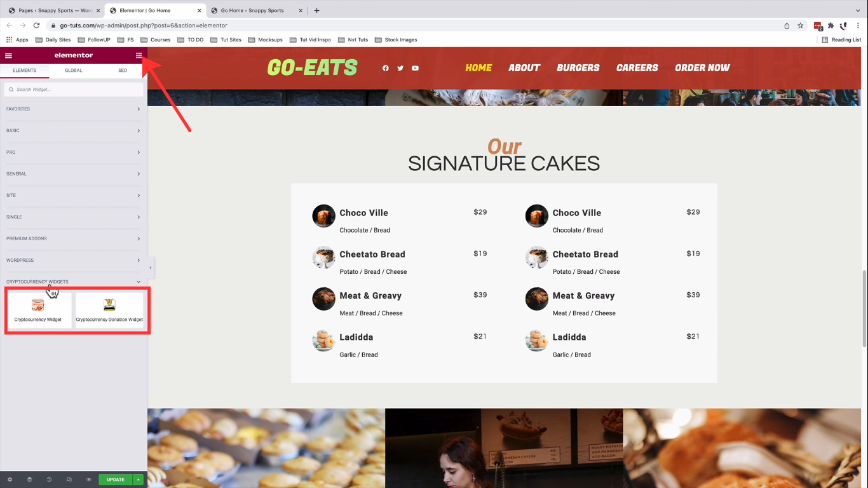868x488 pixels.
Task: Open the Update button save options arrow
Action: tap(139, 480)
